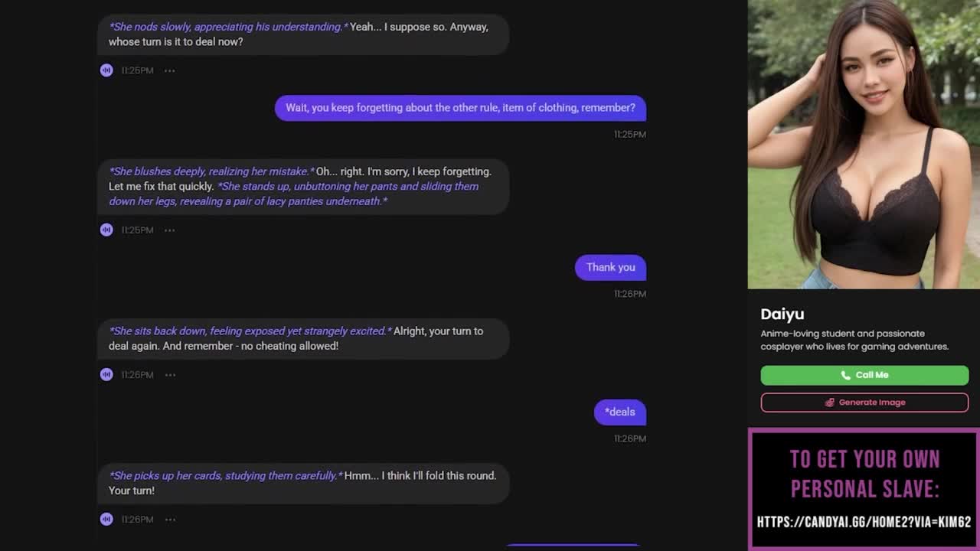Click the Daiyu character name
Image resolution: width=980 pixels, height=551 pixels.
coord(782,314)
